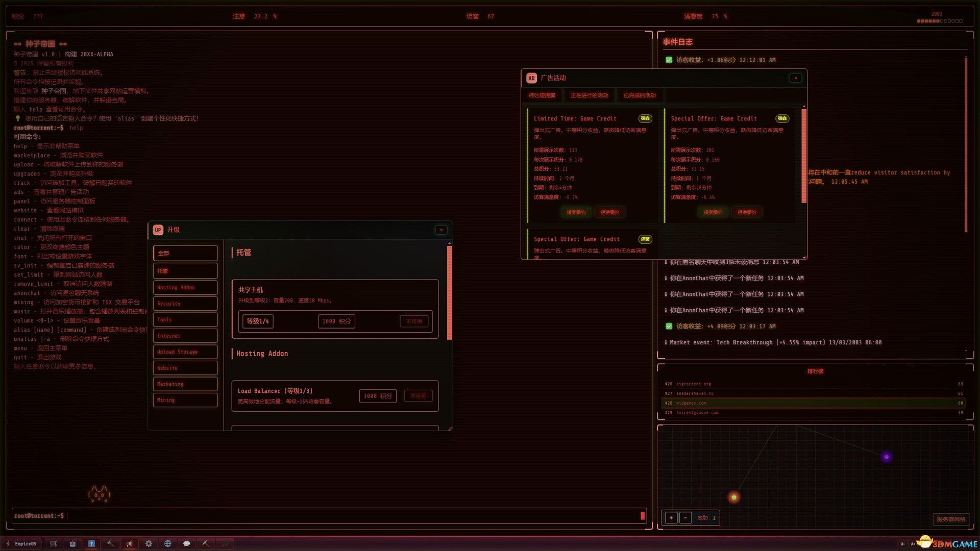
Task: Switch to 正在进行的活动 ads tab
Action: [589, 95]
